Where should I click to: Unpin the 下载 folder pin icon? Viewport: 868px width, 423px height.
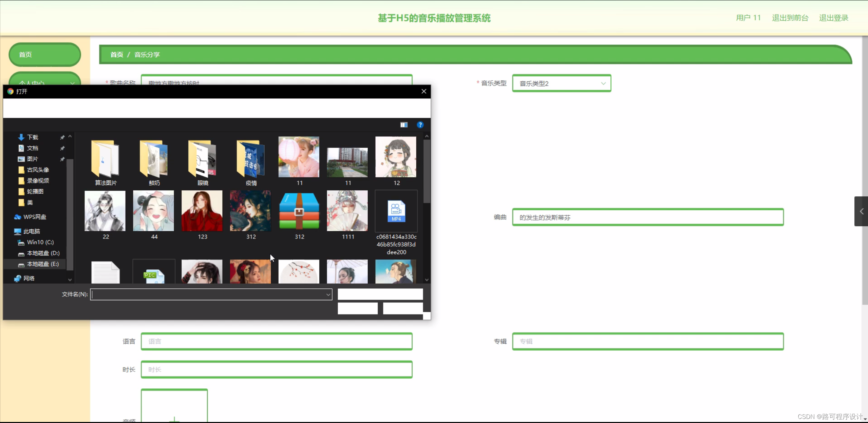[62, 137]
